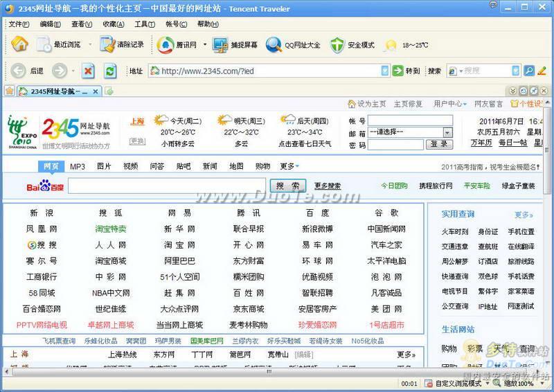This screenshot has height=392, width=554.
Task: Click the 密码 password input field
Action: [395, 144]
